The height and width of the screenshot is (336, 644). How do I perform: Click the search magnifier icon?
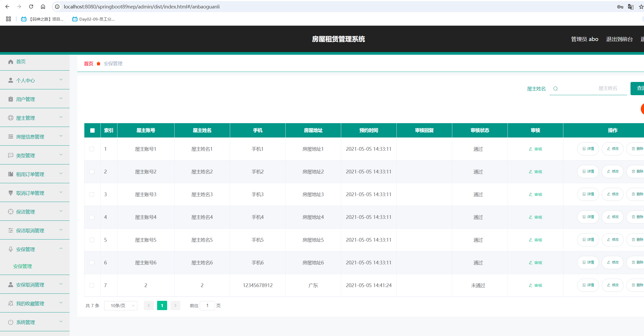(555, 89)
